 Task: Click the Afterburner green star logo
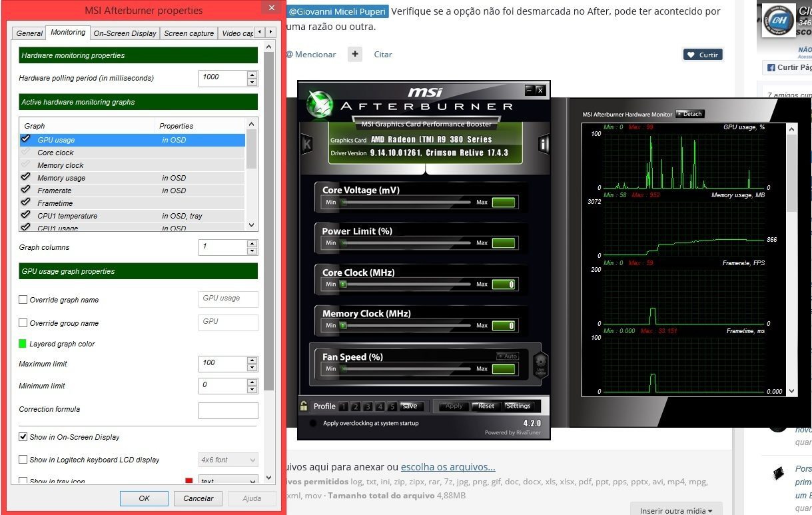[319, 103]
